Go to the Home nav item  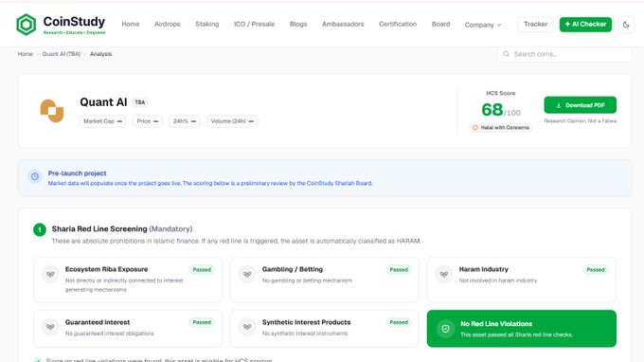click(130, 25)
